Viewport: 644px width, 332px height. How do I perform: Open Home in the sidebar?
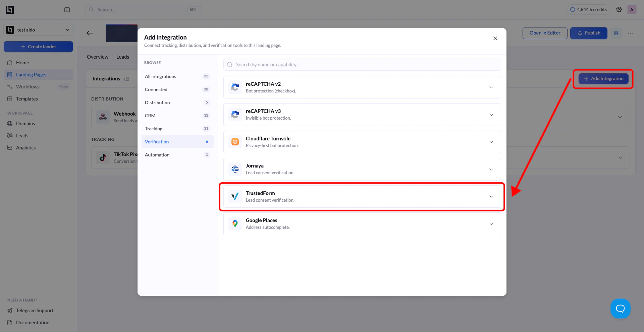pyautogui.click(x=39, y=63)
